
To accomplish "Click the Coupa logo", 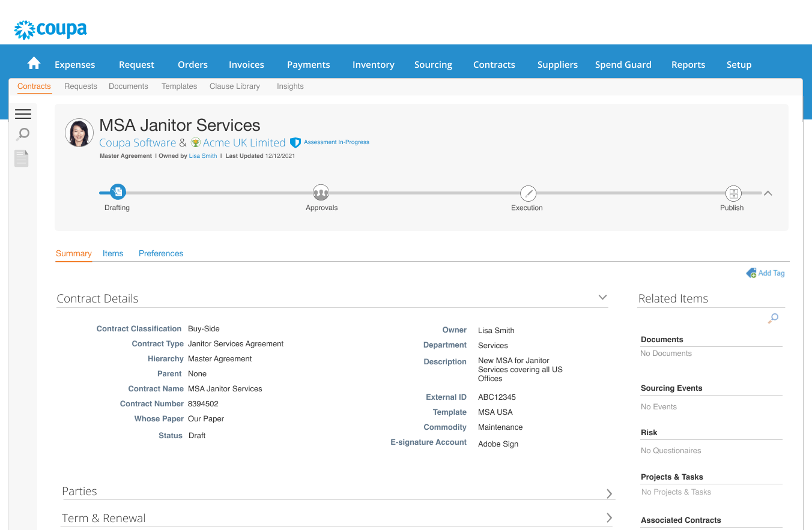I will (x=50, y=29).
